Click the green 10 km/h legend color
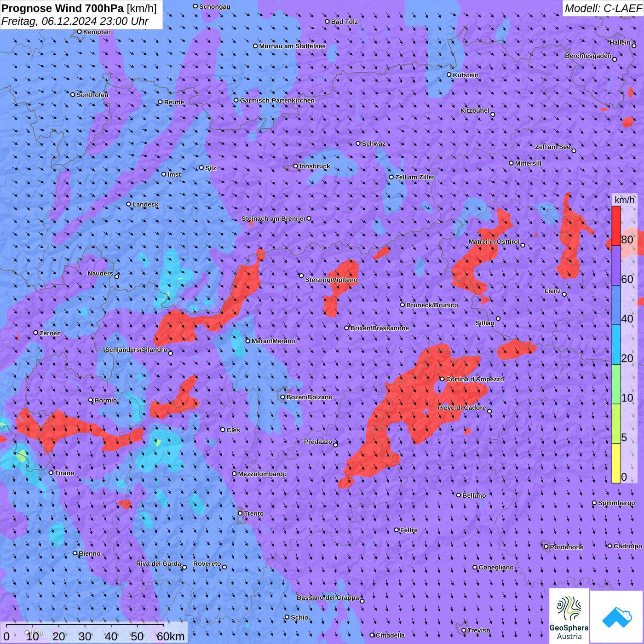Image resolution: width=644 pixels, height=644 pixels. (616, 385)
